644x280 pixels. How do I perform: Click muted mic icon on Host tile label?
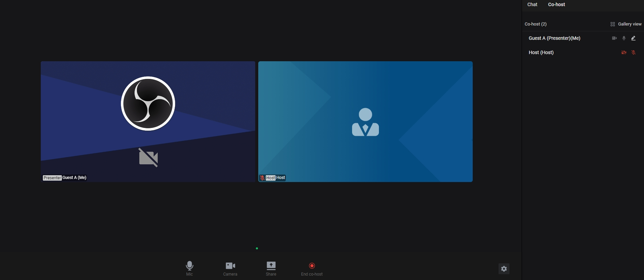click(x=262, y=178)
